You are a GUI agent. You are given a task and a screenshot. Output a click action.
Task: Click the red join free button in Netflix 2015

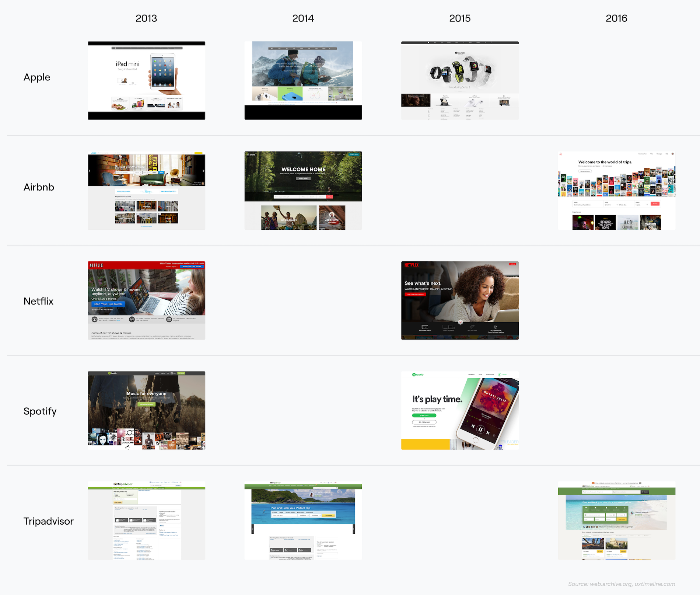pyautogui.click(x=416, y=295)
